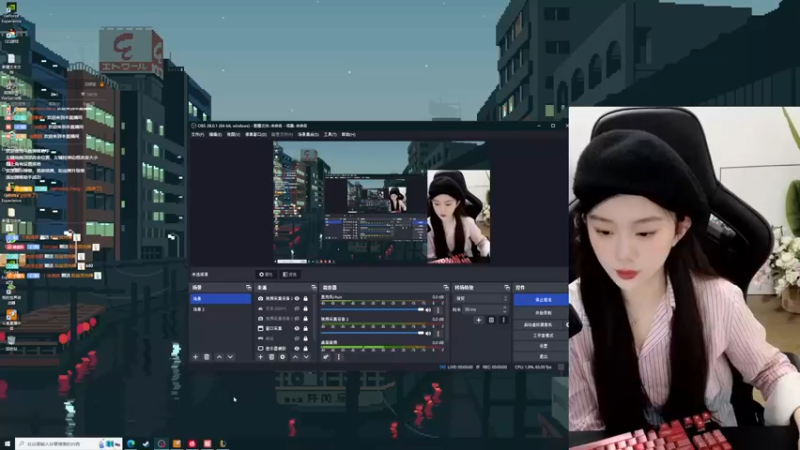
Task: Mute the second audio channel speaker icon
Action: pyautogui.click(x=428, y=333)
